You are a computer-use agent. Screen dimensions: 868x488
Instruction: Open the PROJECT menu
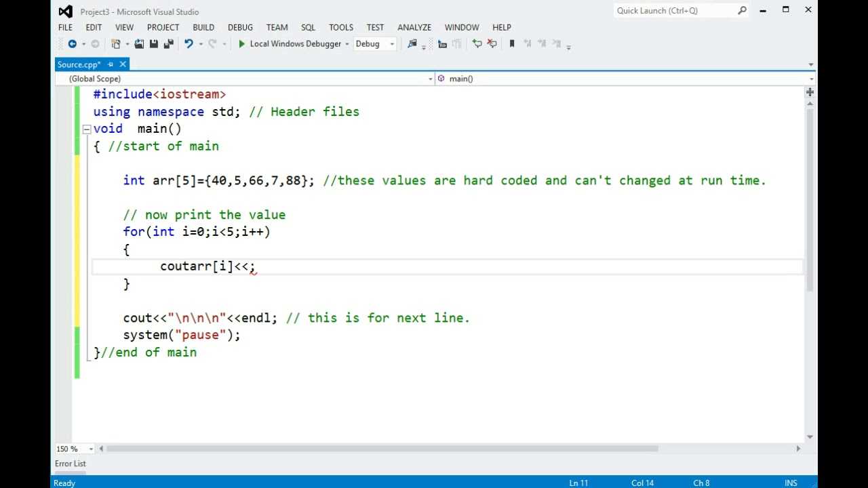click(x=163, y=27)
